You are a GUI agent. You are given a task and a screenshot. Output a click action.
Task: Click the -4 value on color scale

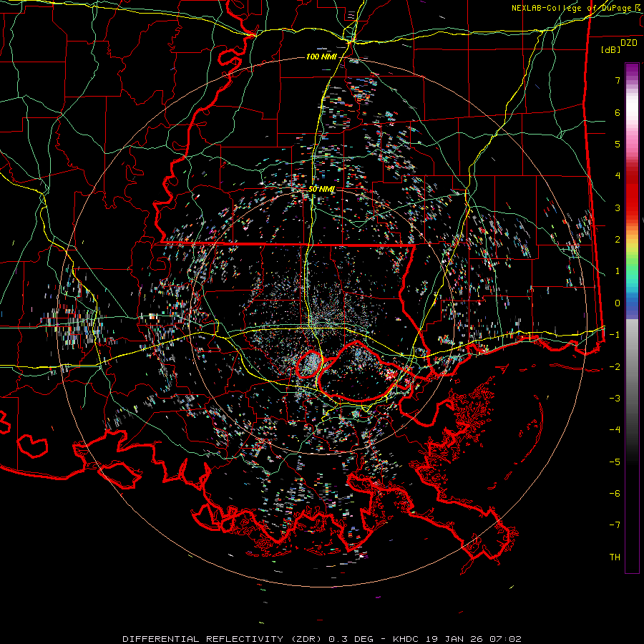pyautogui.click(x=615, y=430)
